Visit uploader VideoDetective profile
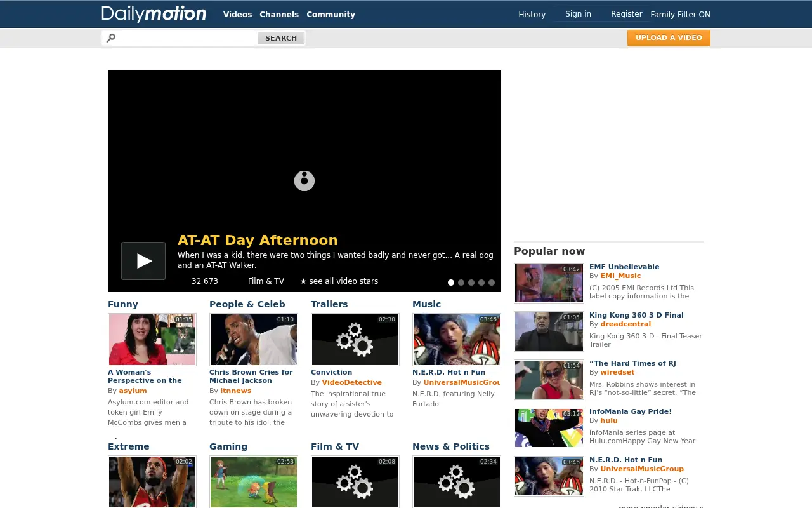 pos(351,383)
